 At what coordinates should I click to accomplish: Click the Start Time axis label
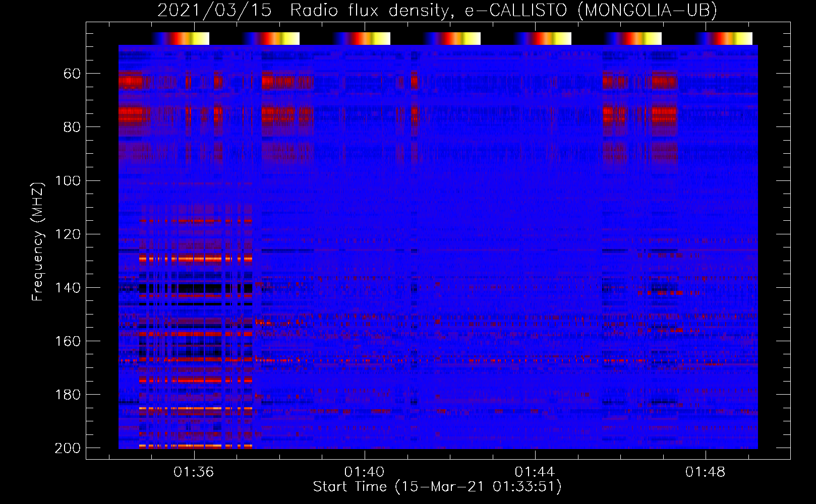[x=437, y=487]
